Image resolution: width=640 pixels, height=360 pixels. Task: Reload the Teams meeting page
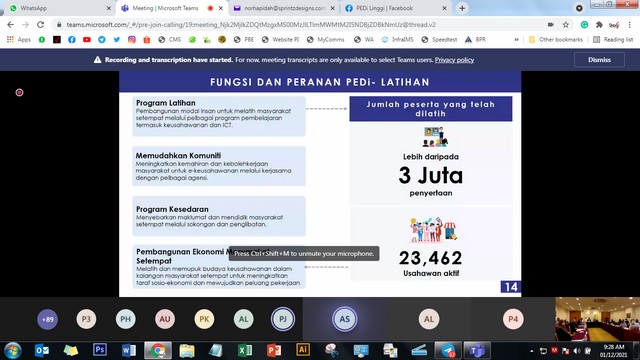(x=40, y=25)
